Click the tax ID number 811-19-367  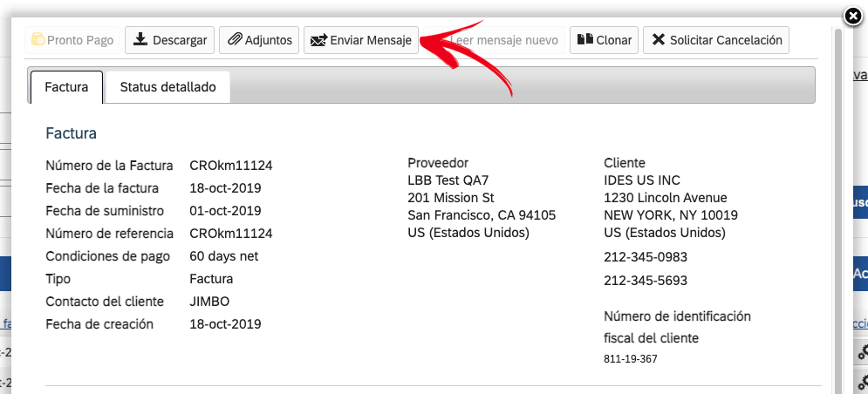(631, 359)
